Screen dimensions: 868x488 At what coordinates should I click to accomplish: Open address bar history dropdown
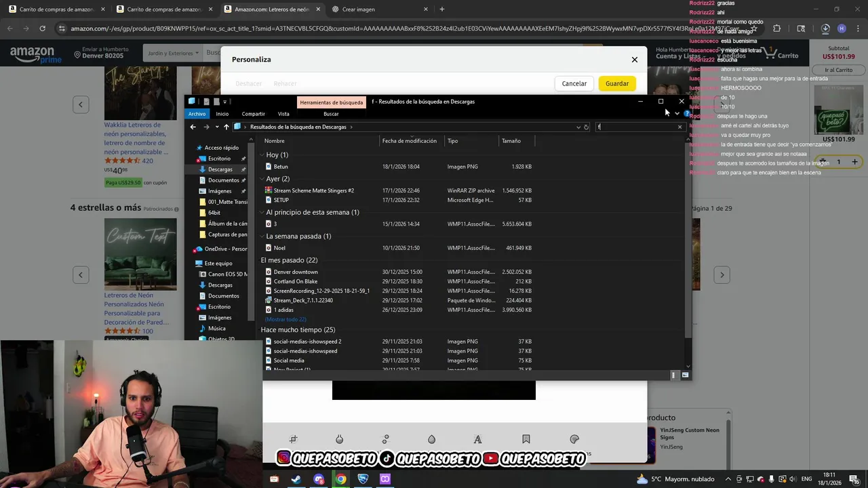[578, 127]
